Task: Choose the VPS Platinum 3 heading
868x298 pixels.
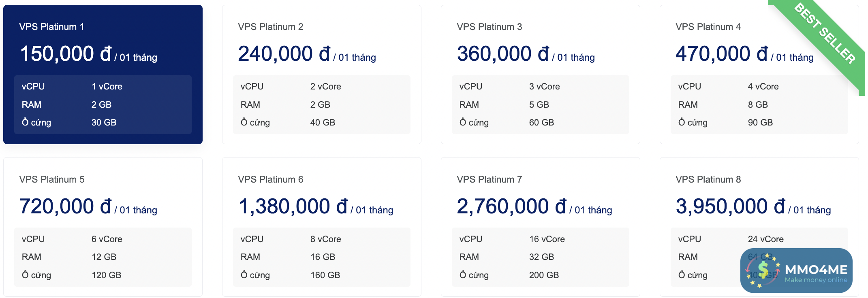Action: point(489,27)
